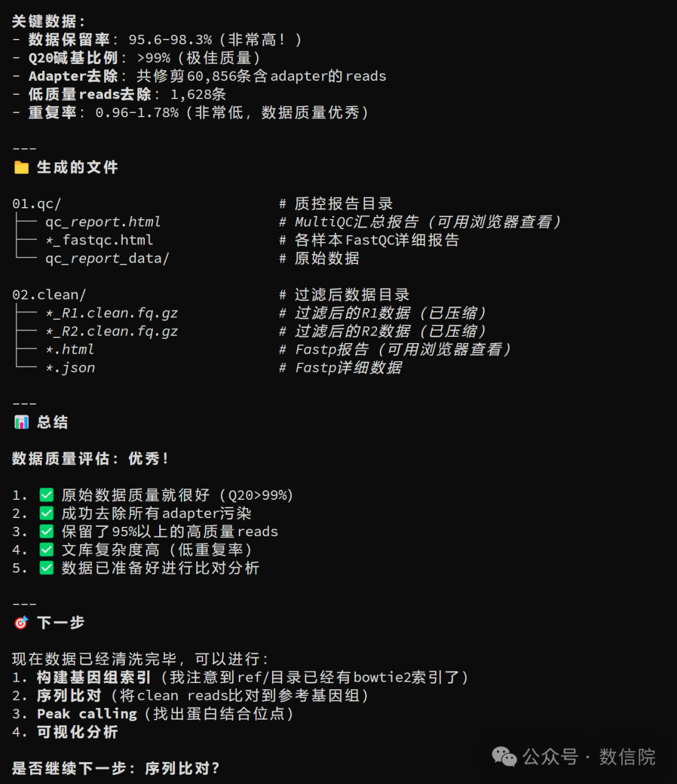The width and height of the screenshot is (677, 784).
Task: Click the 02.clean/ directory entry
Action: (49, 295)
